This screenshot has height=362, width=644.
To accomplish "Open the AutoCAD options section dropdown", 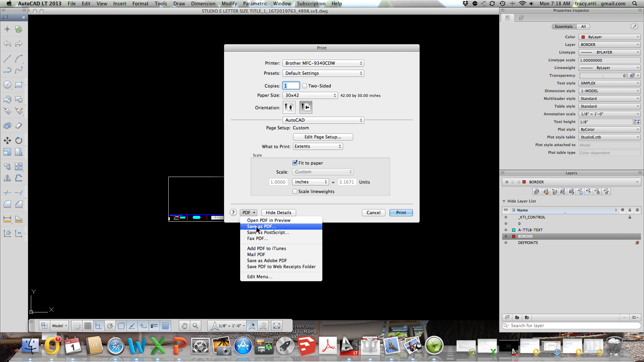I will (x=323, y=120).
